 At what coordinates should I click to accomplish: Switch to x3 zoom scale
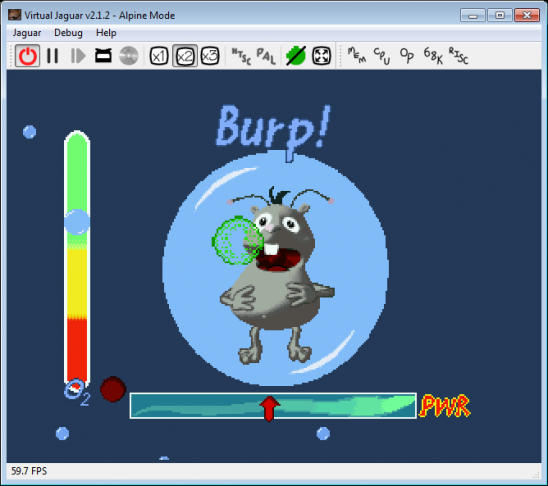coord(210,56)
